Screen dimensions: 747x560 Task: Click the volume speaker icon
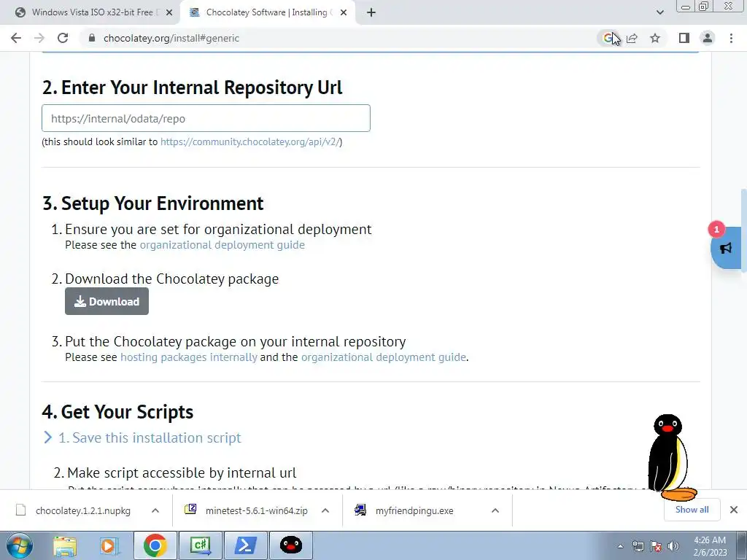pos(673,546)
